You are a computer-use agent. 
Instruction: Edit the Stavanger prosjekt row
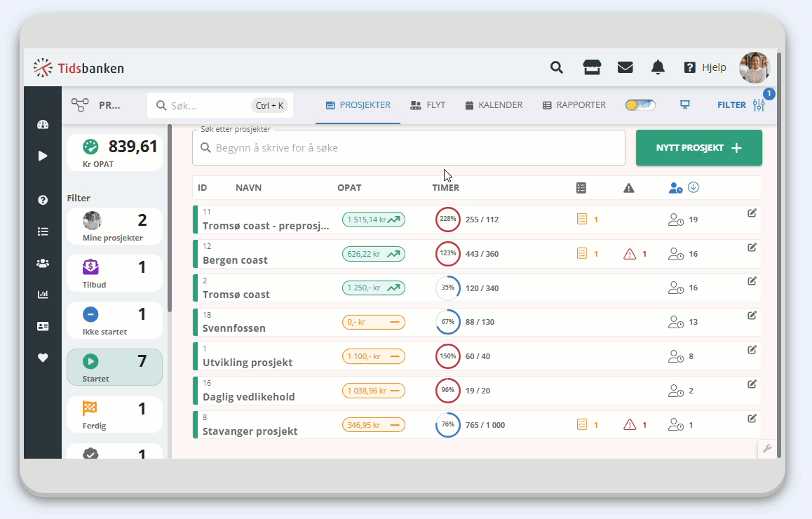752,418
